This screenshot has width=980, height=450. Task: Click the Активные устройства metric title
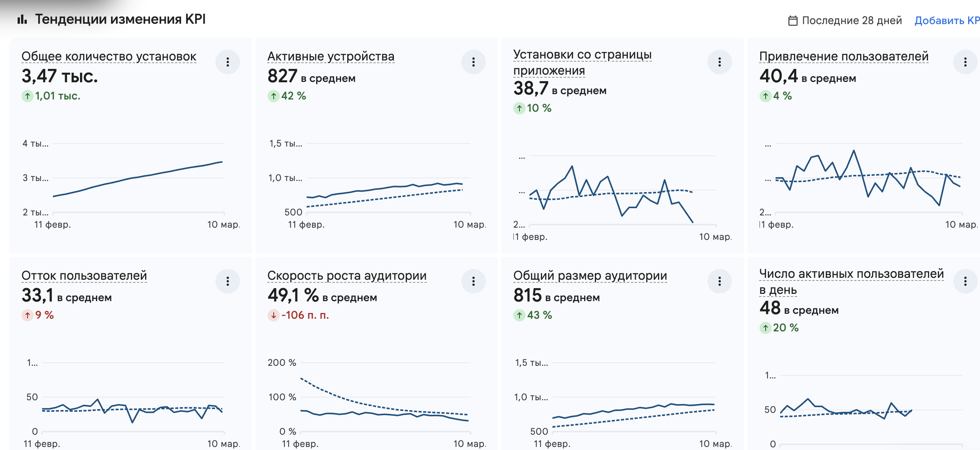[330, 56]
